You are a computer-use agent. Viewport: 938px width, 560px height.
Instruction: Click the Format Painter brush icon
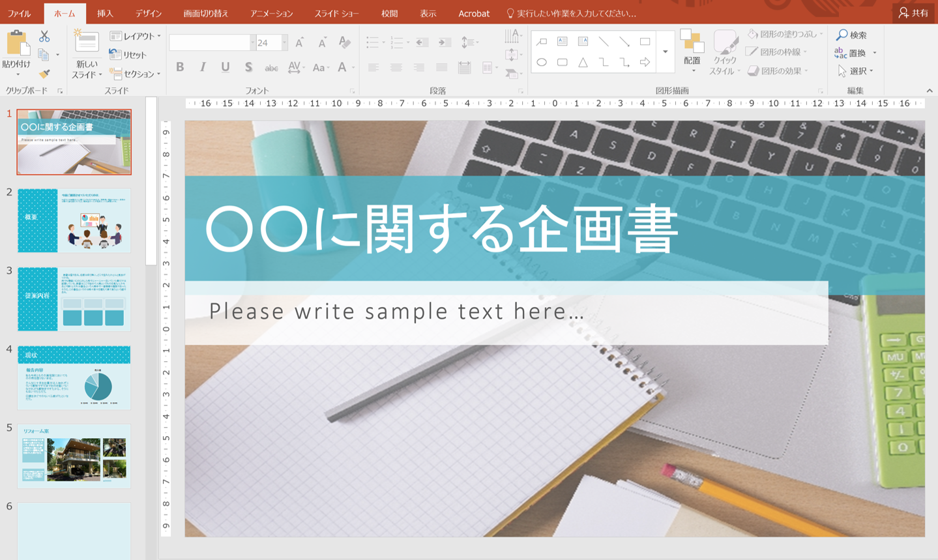coord(44,73)
